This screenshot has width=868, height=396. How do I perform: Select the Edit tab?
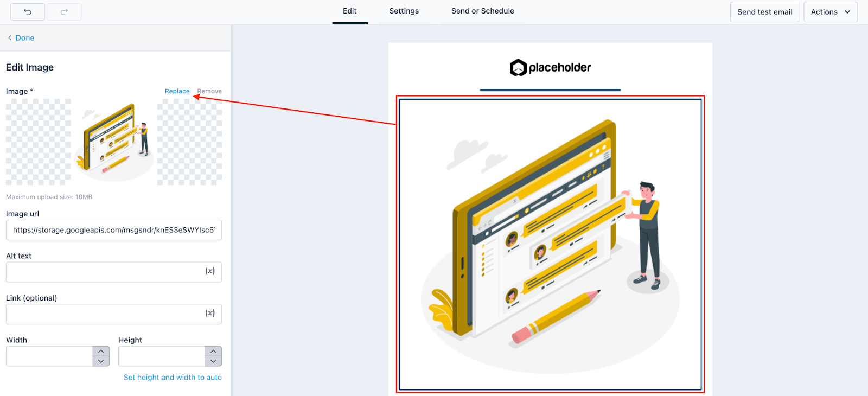tap(350, 11)
